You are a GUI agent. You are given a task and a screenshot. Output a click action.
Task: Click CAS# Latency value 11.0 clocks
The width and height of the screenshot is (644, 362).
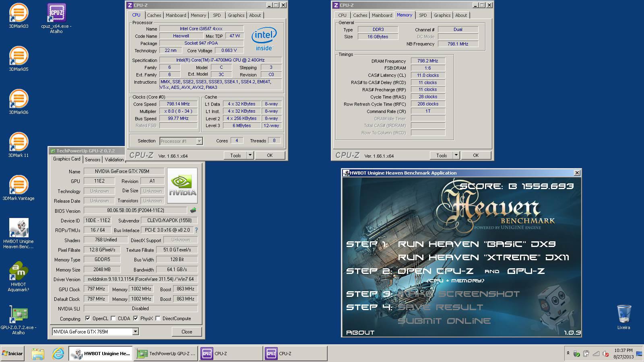(428, 75)
